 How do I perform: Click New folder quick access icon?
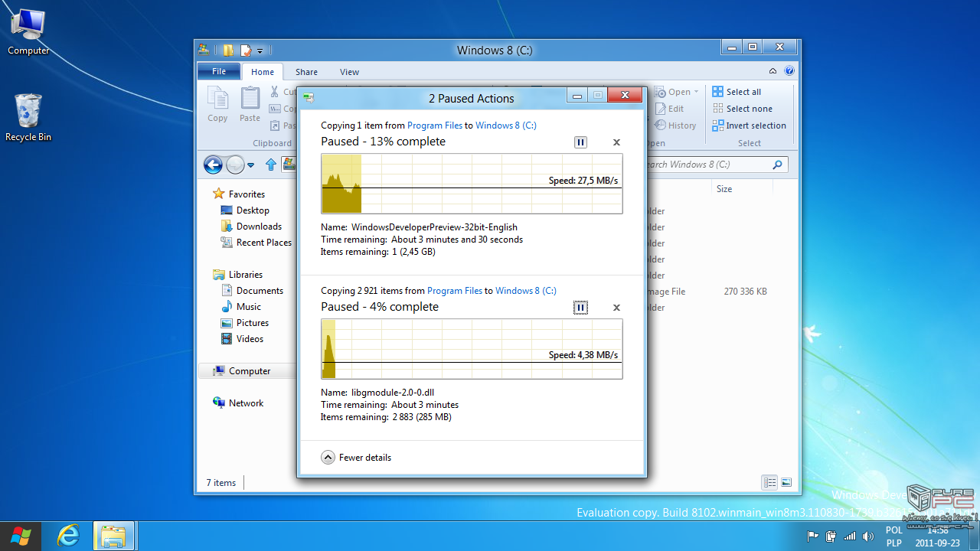pos(228,51)
